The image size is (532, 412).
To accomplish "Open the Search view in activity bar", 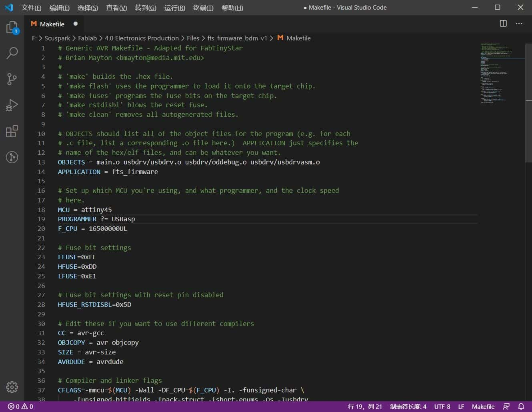I will [12, 53].
